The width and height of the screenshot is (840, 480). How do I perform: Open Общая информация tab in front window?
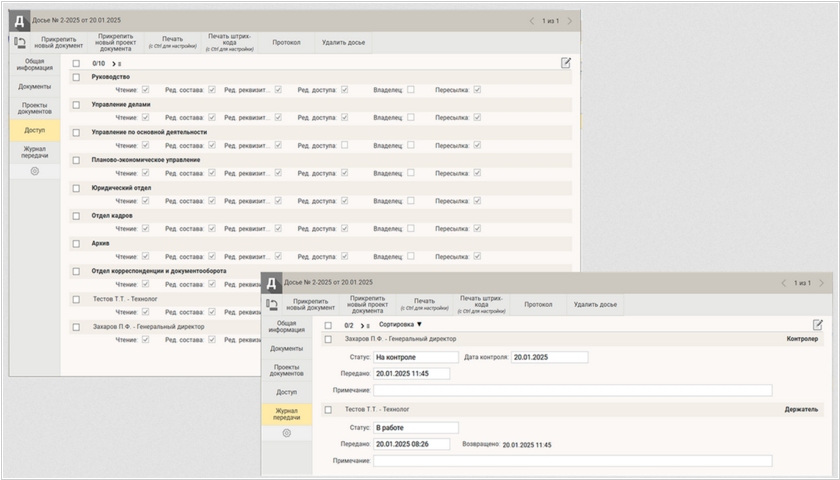[287, 325]
